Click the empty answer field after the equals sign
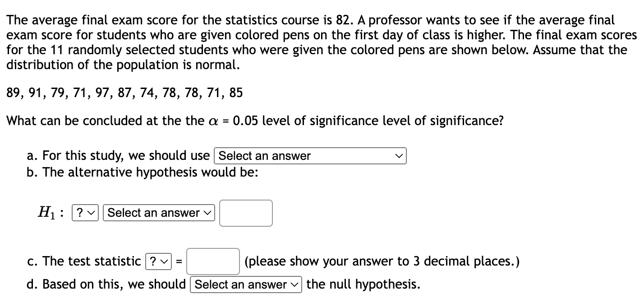Screen dimensions: 644x308 pyautogui.click(x=213, y=262)
